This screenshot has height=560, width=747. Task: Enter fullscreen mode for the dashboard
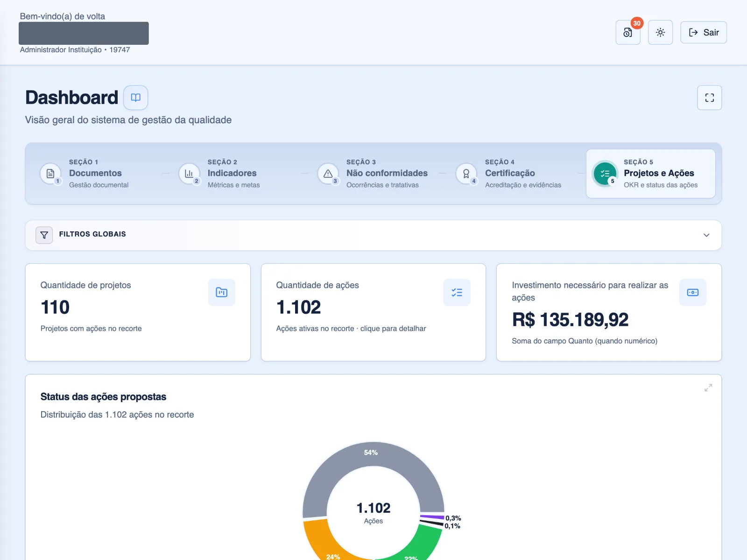point(709,98)
